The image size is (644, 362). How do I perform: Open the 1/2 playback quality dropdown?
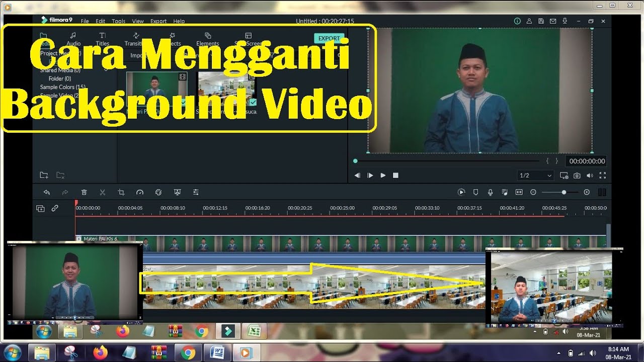[535, 175]
